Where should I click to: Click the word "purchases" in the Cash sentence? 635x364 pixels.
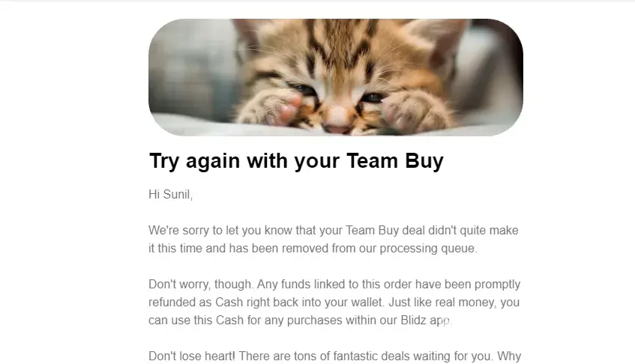(x=309, y=321)
